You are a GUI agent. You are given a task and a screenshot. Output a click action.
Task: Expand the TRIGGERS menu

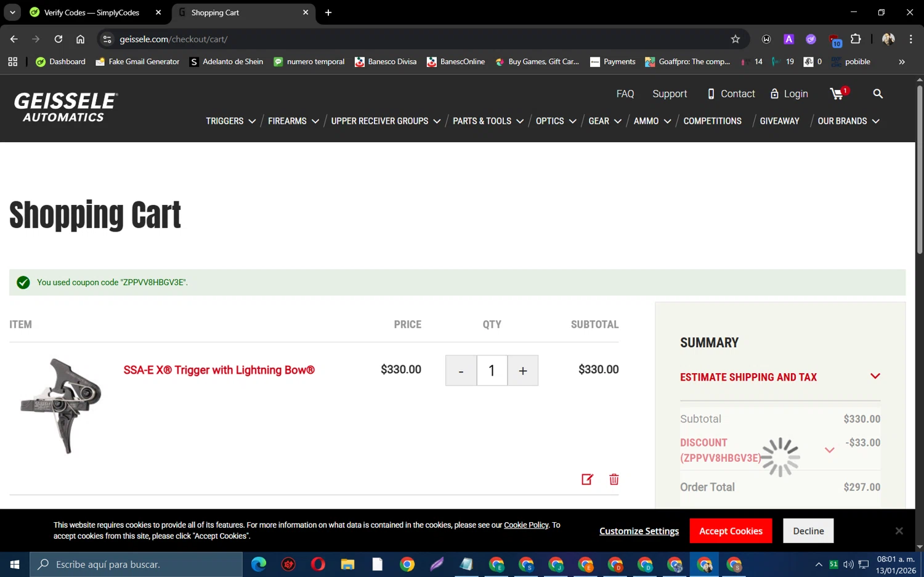(x=230, y=121)
